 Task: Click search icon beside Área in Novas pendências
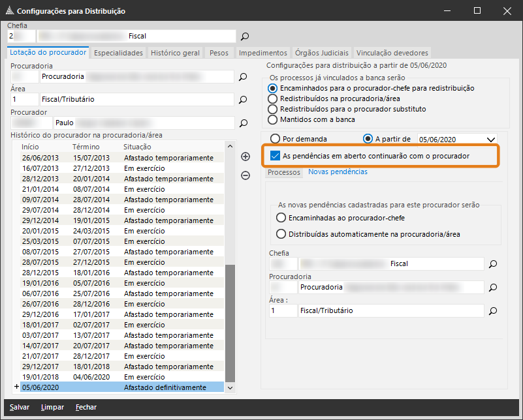coord(494,311)
